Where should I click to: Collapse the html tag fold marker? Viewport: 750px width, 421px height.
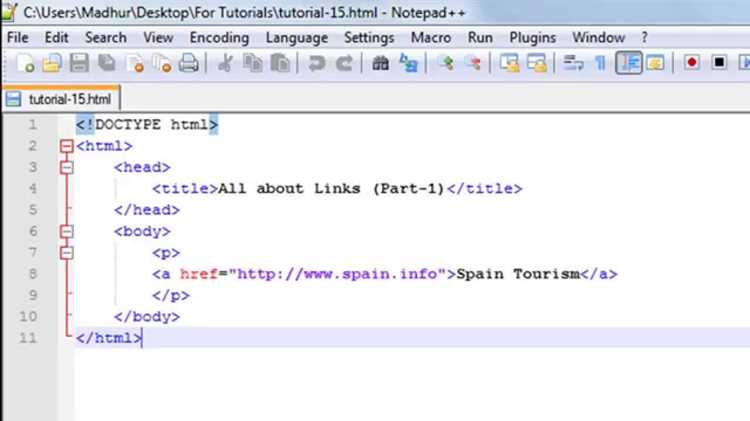coord(67,146)
